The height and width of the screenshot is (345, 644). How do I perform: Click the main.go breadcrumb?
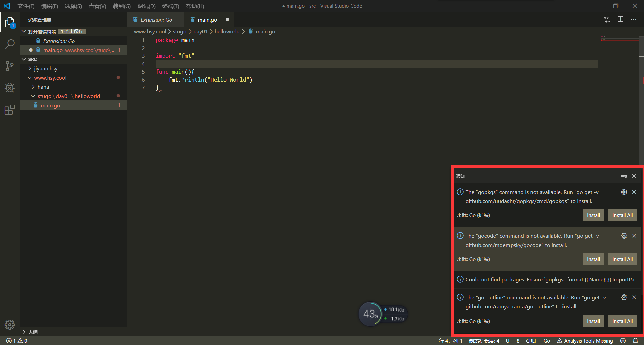[262, 31]
